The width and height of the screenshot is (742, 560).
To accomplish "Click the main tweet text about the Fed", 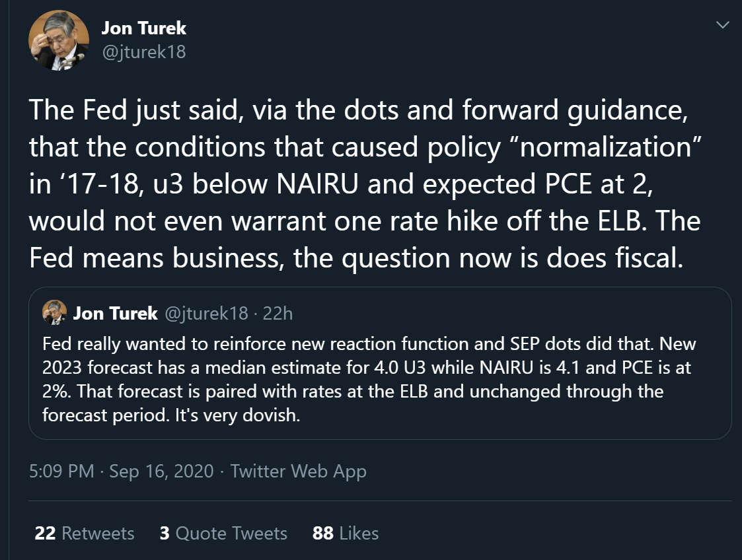I will click(364, 184).
